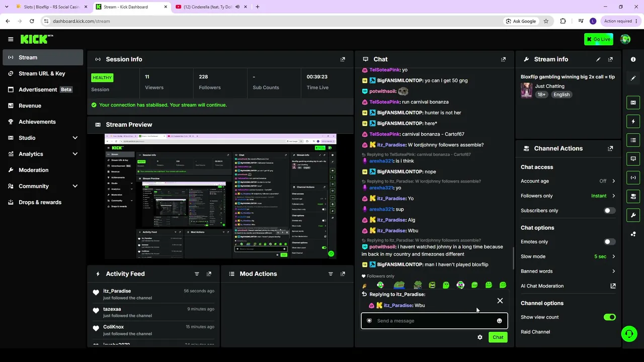Click the Ask Google button
Image resolution: width=644 pixels, height=362 pixels.
tap(521, 21)
